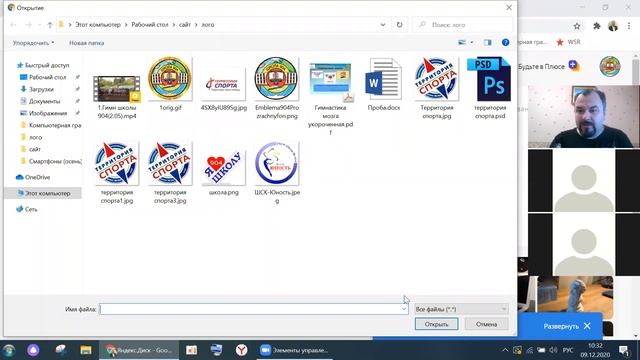Select the Территория спорта.jpg file
This screenshot has height=360, width=640.
(x=436, y=89)
